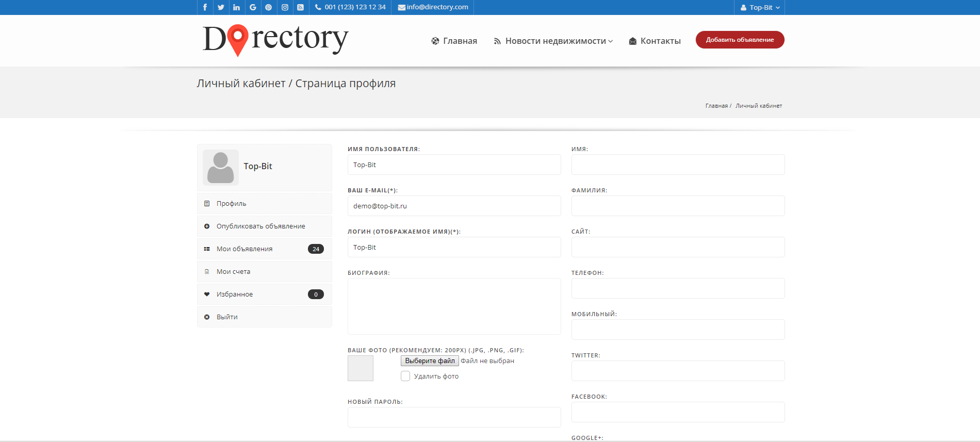Click the profile photo preview box
This screenshot has width=980, height=442.
[361, 368]
